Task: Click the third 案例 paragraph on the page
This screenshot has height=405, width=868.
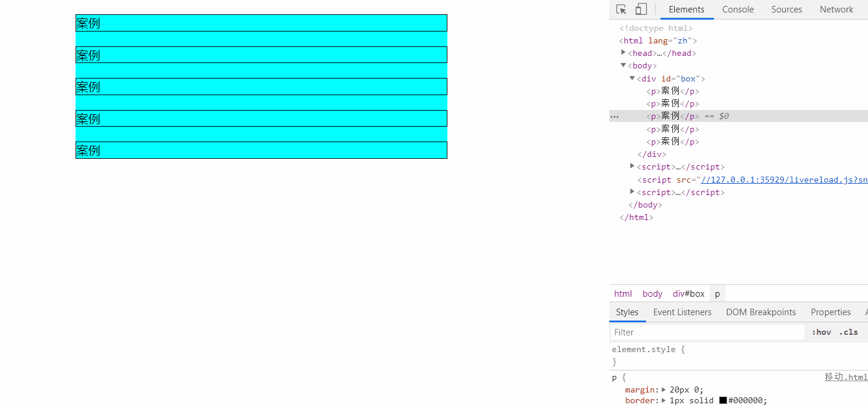Action: 261,87
